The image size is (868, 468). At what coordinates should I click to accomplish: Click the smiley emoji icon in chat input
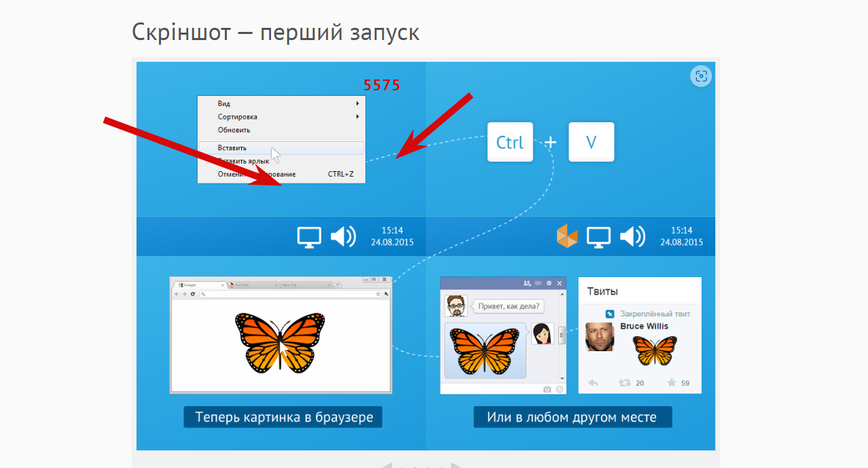pos(560,389)
